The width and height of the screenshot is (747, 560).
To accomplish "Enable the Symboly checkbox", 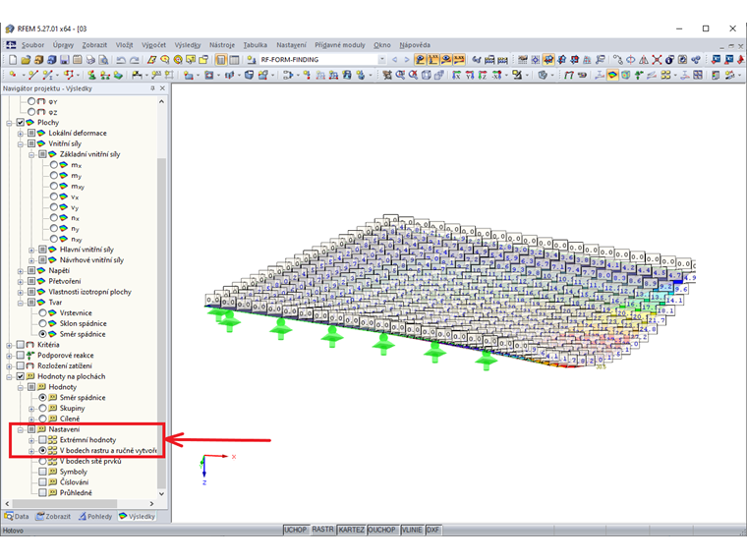I will click(x=43, y=472).
